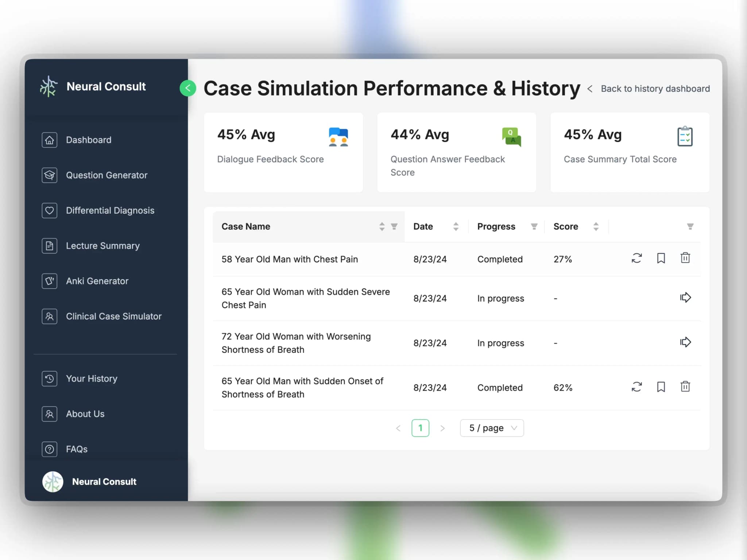Open the Question Generator tool
This screenshot has height=560, width=747.
[107, 175]
